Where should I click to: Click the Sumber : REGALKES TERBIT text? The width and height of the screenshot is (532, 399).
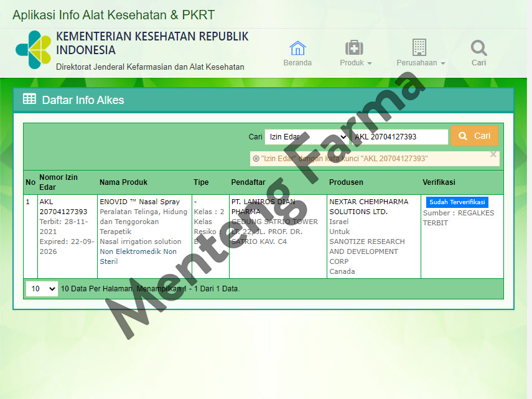459,218
